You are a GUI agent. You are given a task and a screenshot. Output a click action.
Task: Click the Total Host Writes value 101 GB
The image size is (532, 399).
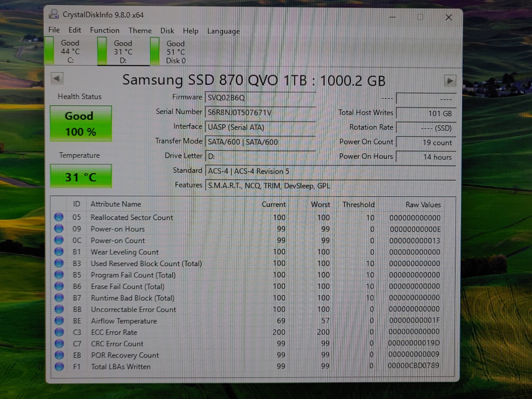pyautogui.click(x=426, y=113)
